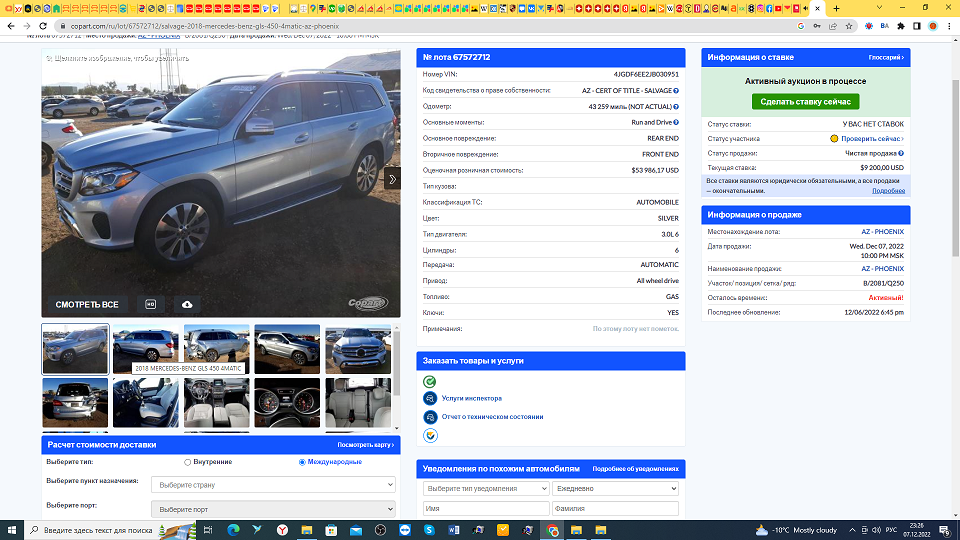Reload the page in Chrome
Viewport: 960px width, 540px height.
pyautogui.click(x=43, y=26)
